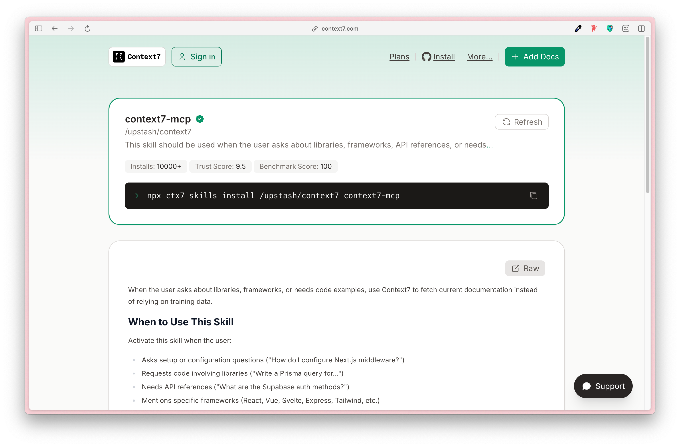
Task: Toggle the split view icon
Action: (x=641, y=29)
